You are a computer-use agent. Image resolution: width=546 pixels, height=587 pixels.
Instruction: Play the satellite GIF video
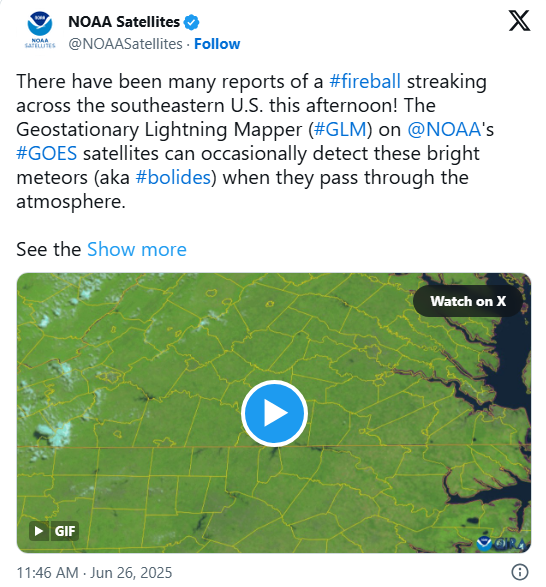(274, 413)
